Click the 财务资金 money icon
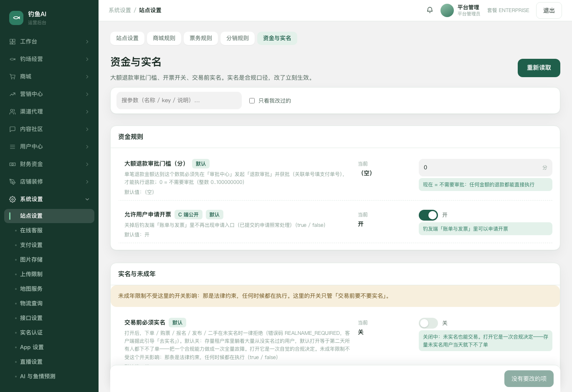Screen dimensions: 572x392 point(13,164)
